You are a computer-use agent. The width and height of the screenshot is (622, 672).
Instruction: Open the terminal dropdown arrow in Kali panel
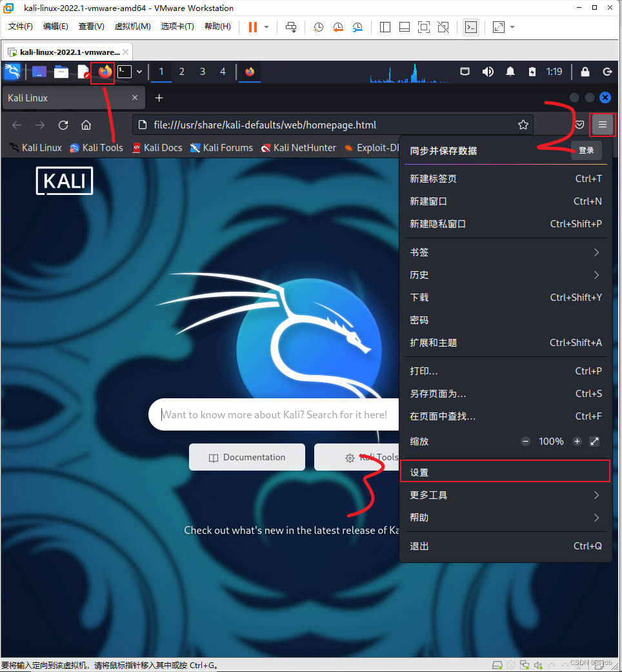click(x=139, y=72)
